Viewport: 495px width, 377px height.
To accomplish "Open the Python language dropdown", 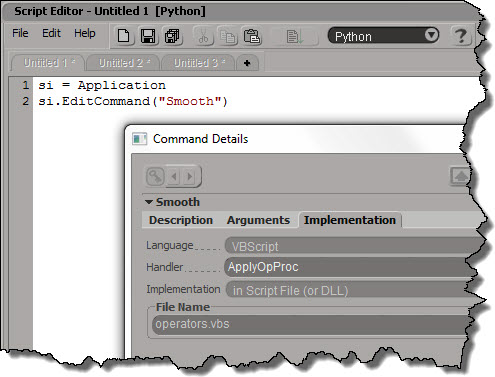I will (383, 36).
